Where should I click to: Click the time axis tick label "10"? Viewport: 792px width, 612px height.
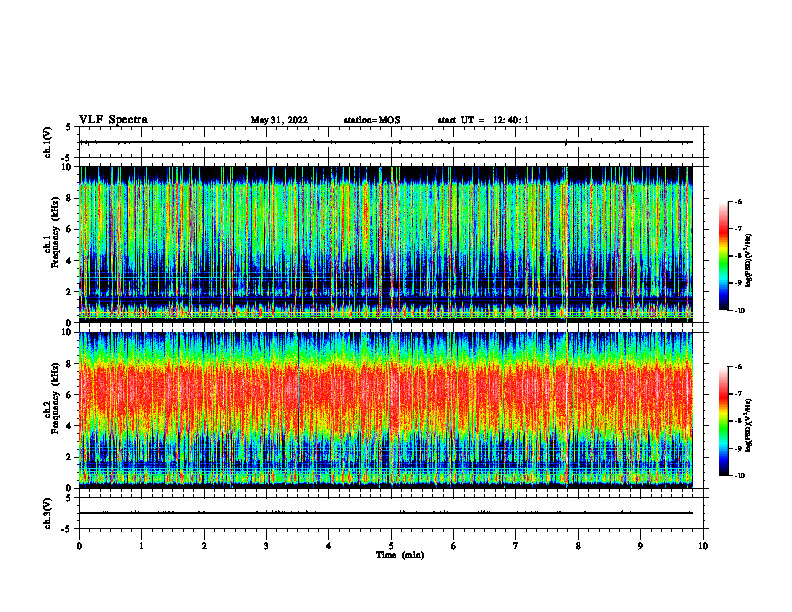pyautogui.click(x=703, y=546)
